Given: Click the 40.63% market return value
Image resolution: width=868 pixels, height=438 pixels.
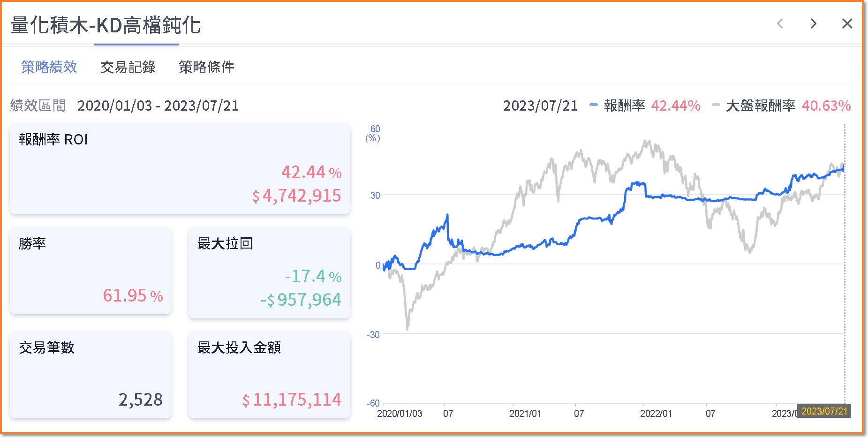Looking at the screenshot, I should (826, 106).
